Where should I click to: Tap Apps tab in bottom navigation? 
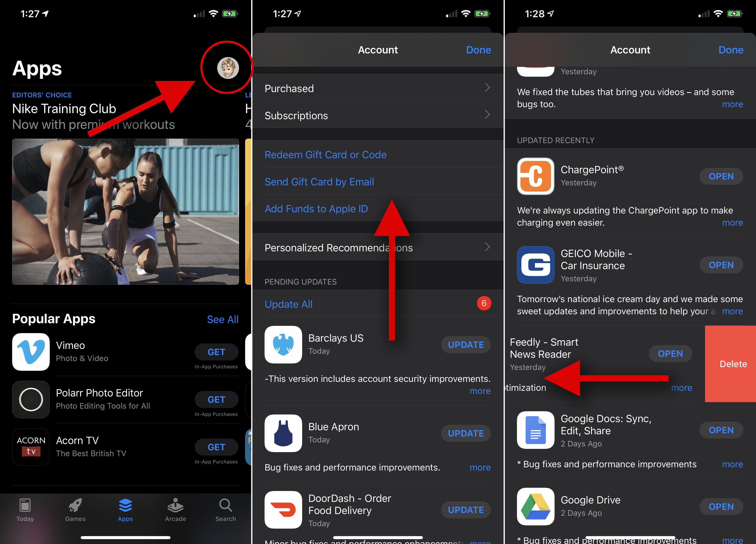click(126, 510)
